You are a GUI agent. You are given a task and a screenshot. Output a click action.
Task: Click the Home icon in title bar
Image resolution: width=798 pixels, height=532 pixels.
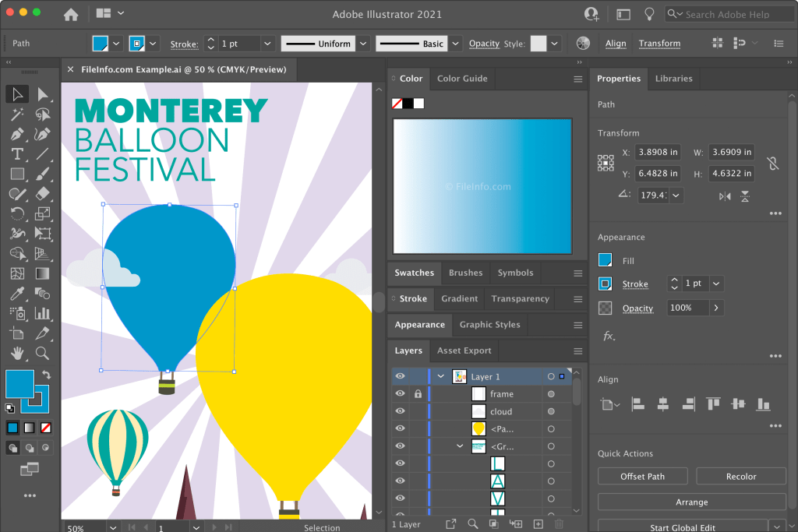coord(71,14)
